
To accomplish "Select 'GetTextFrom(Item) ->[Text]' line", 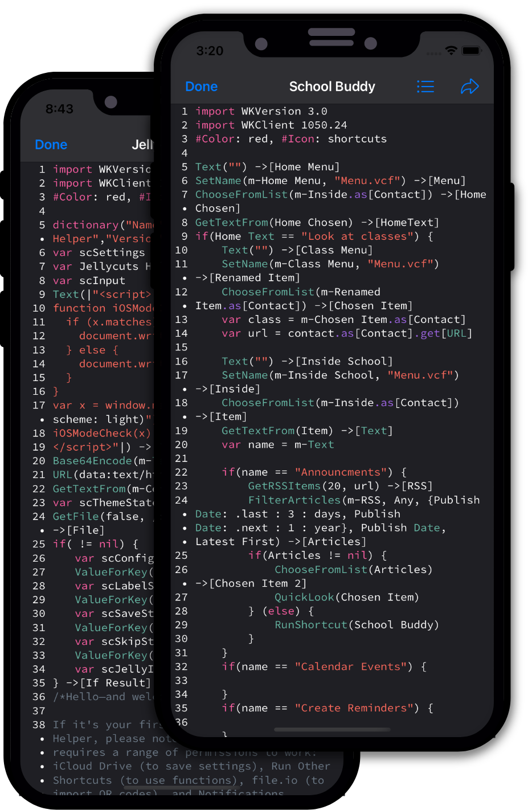I will [x=308, y=431].
